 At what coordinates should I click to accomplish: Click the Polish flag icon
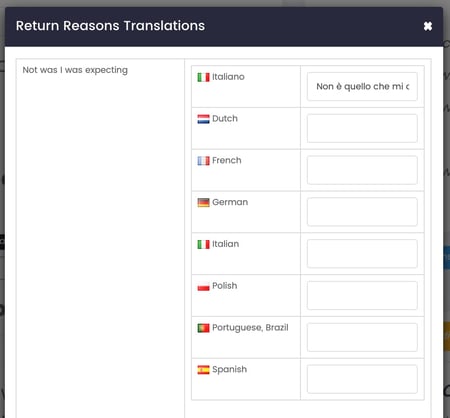tap(203, 286)
